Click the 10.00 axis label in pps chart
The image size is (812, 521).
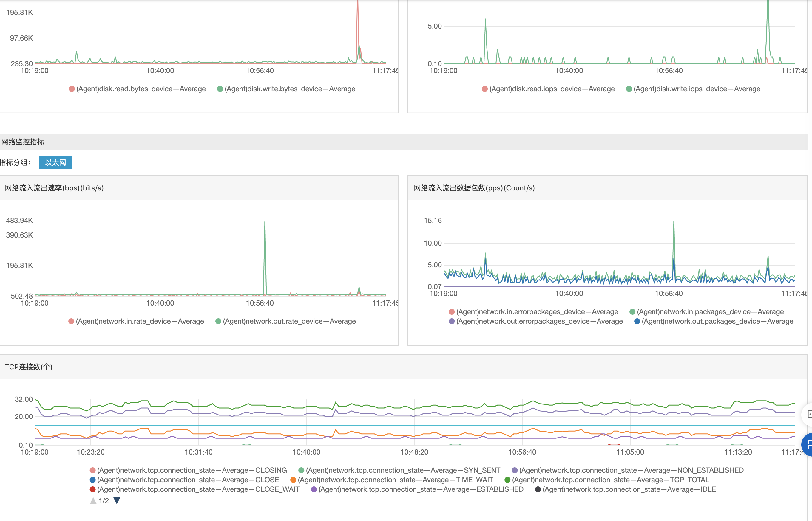pos(433,243)
